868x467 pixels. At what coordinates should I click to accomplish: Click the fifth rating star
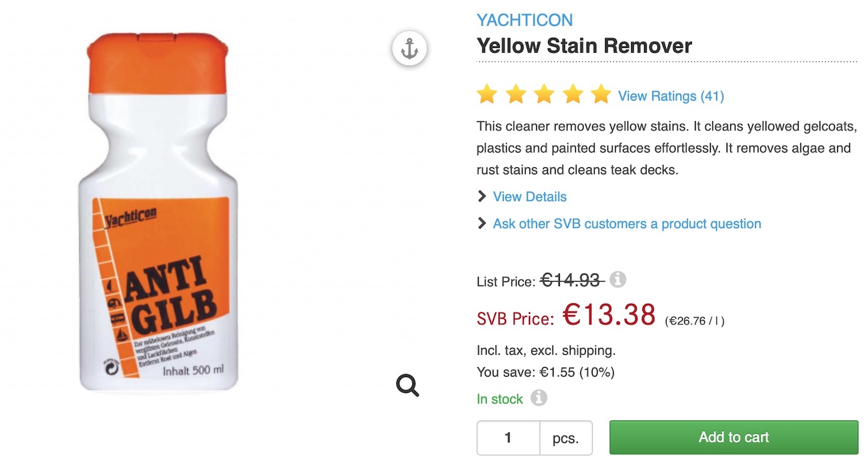[x=601, y=95]
